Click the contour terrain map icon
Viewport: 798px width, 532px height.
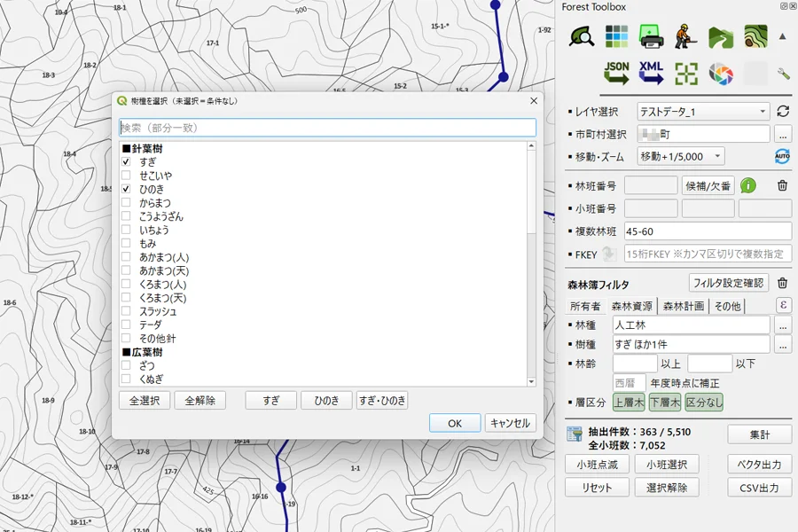[x=755, y=36]
